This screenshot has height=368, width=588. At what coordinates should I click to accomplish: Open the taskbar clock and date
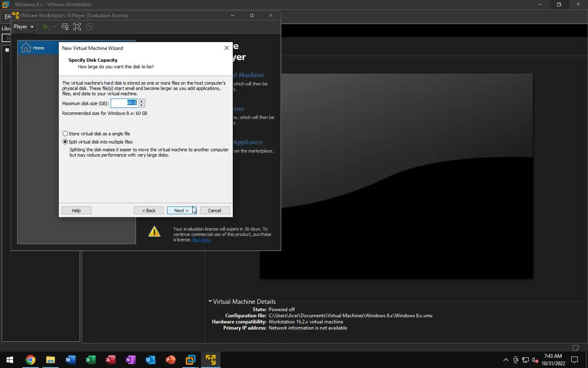pyautogui.click(x=553, y=360)
